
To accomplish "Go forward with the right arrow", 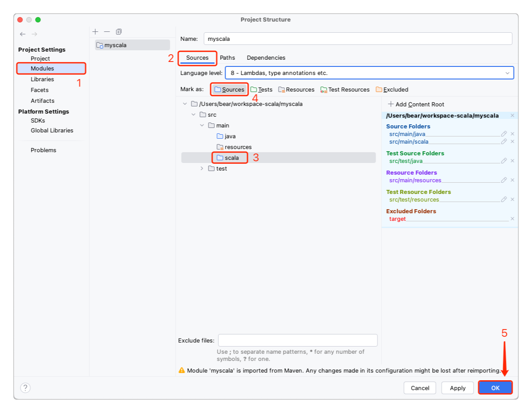I will 34,34.
